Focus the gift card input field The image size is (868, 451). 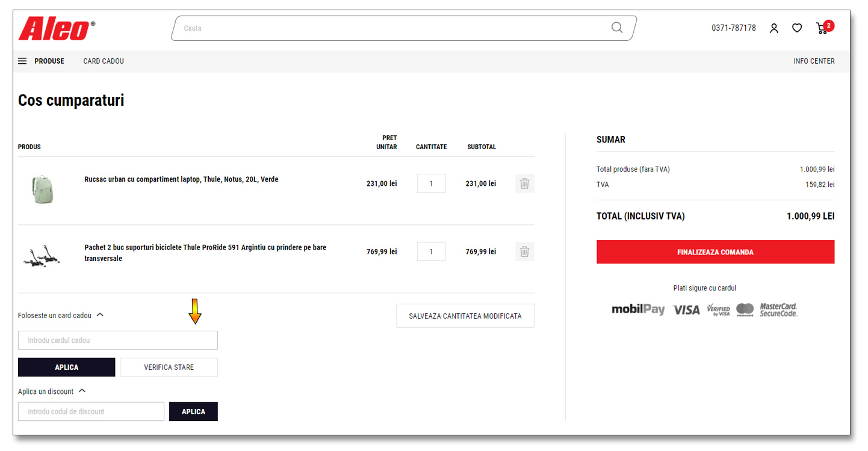click(117, 340)
